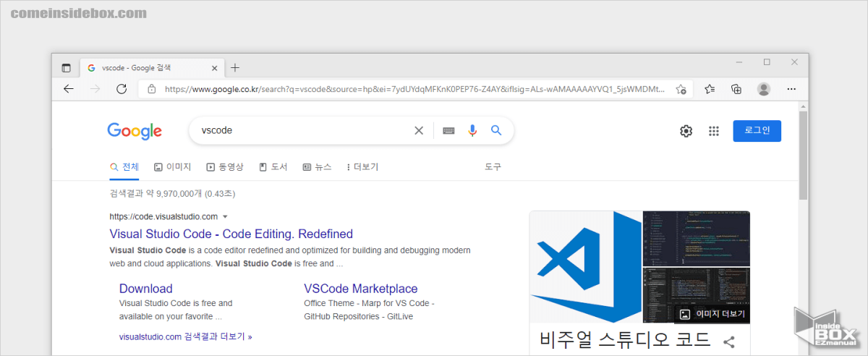Focus the browser address bar URL
Image resolution: width=868 pixels, height=356 pixels.
414,89
